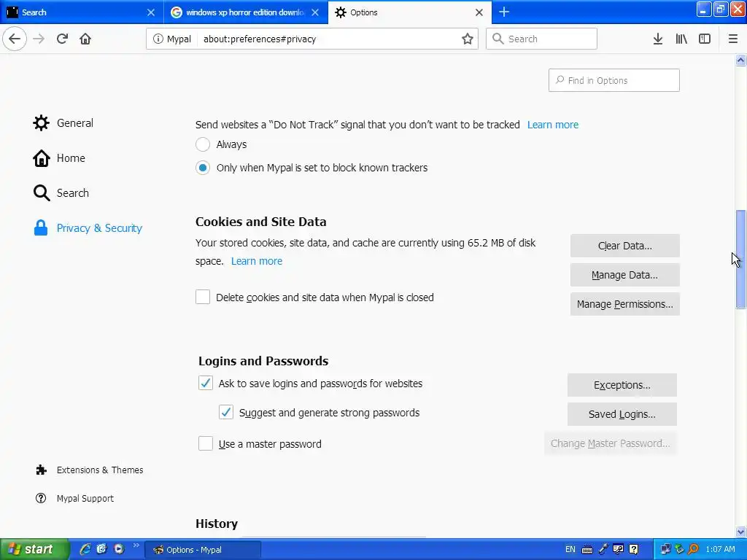747x560 pixels.
Task: Open Extensions & Themes link
Action: [x=99, y=470]
